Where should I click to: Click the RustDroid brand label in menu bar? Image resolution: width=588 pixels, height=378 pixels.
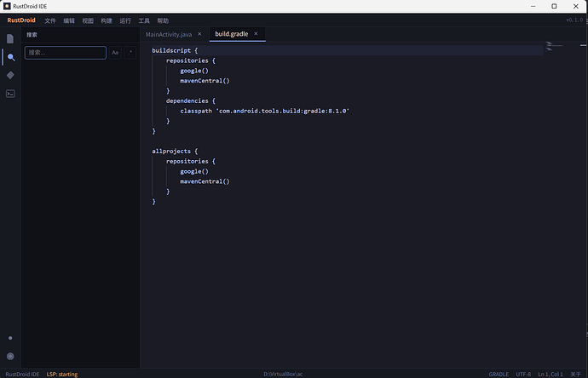pos(21,20)
